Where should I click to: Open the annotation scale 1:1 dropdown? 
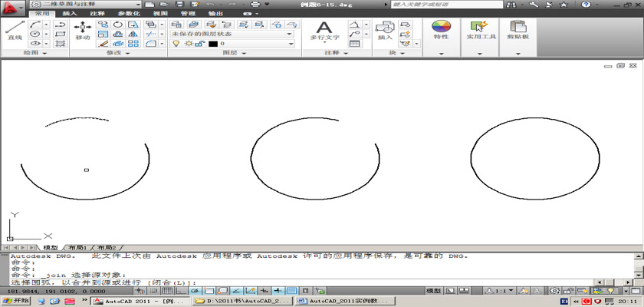pyautogui.click(x=500, y=291)
